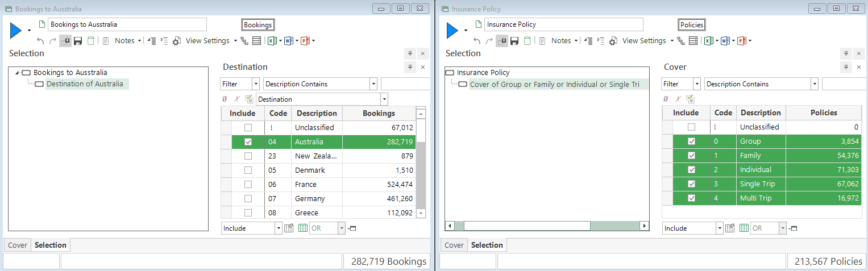Viewport: 868px width, 271px height.
Task: Untick the Family cover checkbox
Action: coord(691,156)
